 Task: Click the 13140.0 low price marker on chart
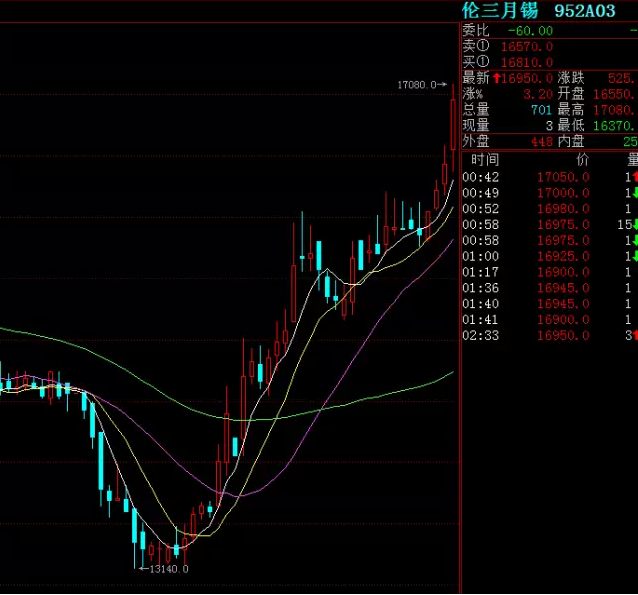[x=165, y=569]
